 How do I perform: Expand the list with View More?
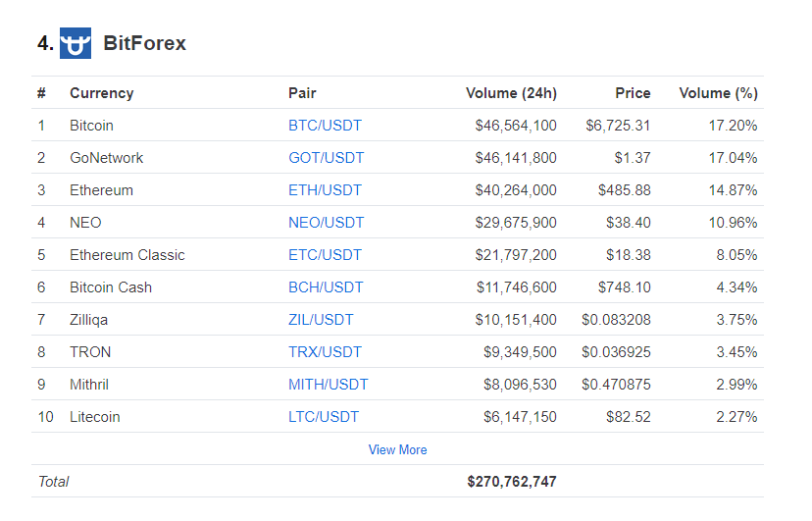(398, 449)
